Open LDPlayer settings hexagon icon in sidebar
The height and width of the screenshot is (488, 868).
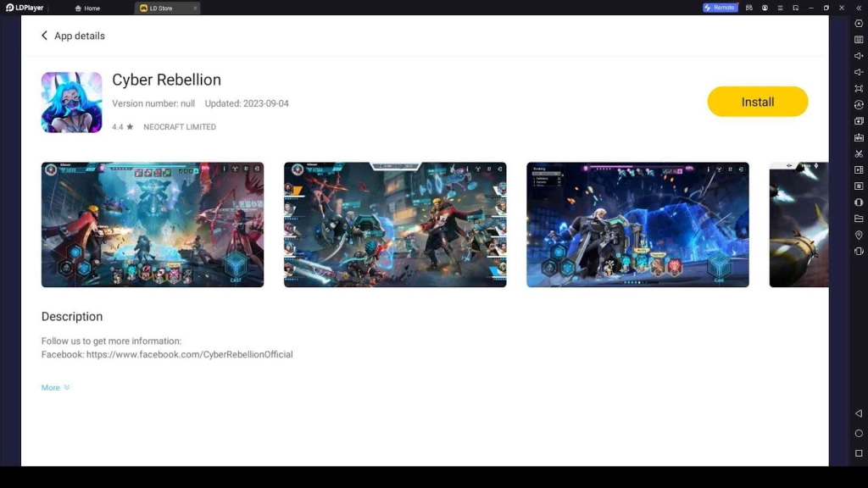pos(859,24)
